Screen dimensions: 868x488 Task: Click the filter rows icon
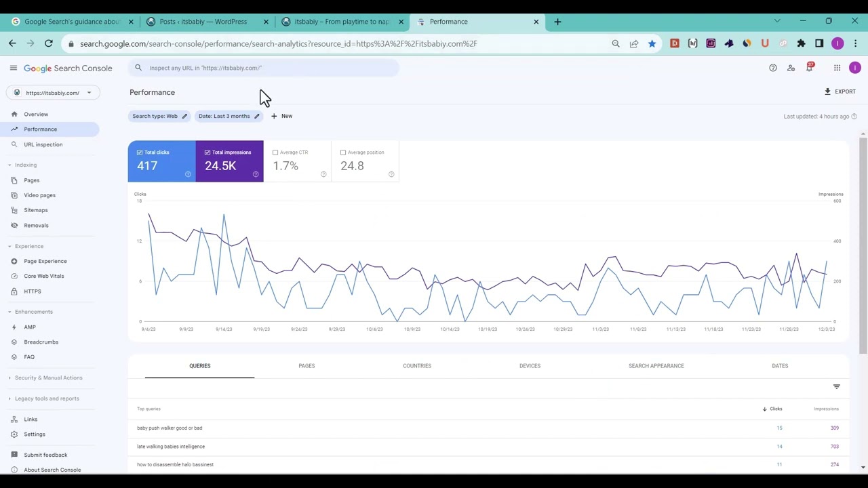836,386
